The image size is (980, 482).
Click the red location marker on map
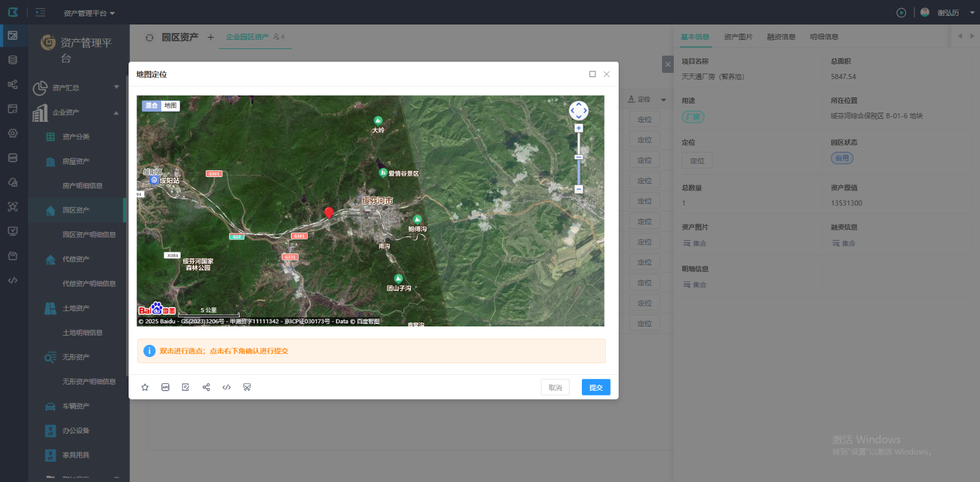click(x=329, y=212)
